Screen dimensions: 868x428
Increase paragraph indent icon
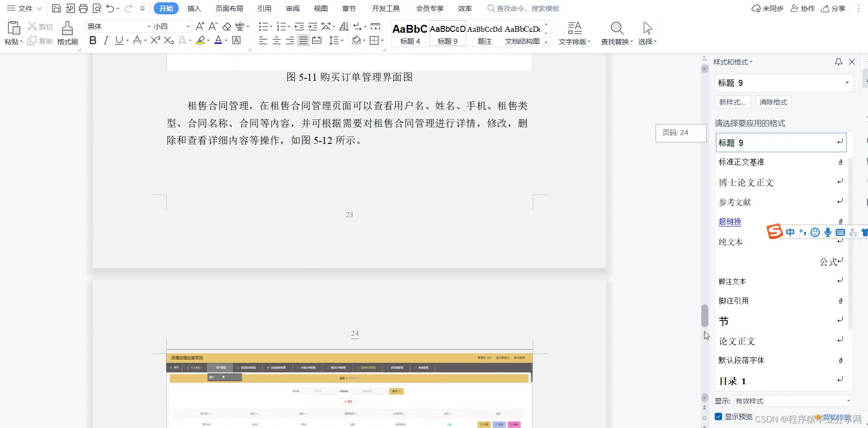tap(313, 26)
